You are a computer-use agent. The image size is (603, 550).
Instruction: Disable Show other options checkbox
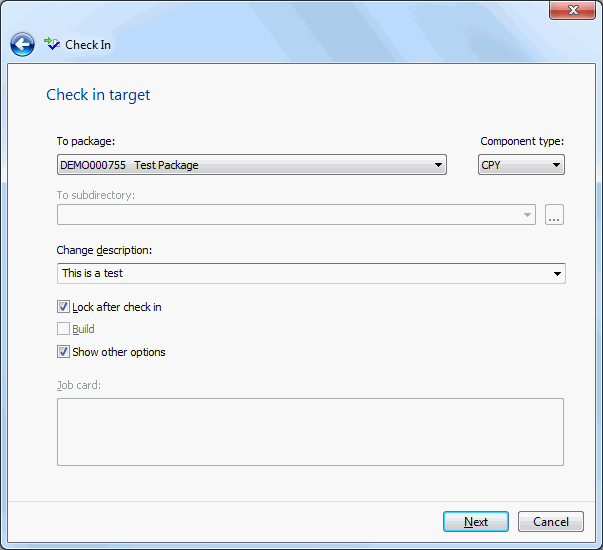[x=63, y=352]
